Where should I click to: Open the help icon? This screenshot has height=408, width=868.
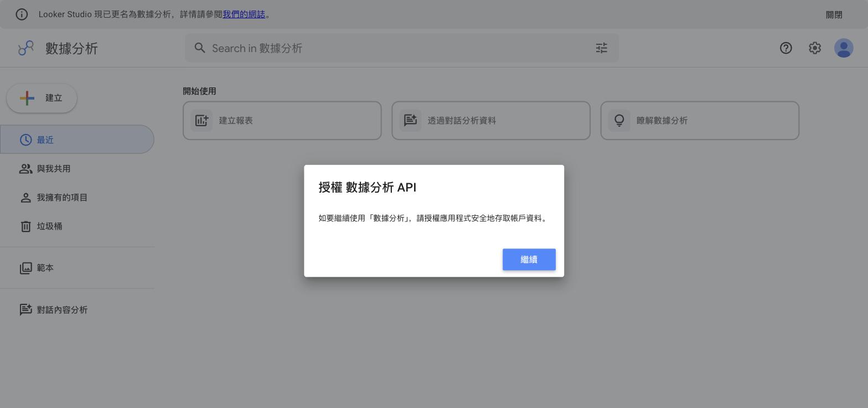(786, 48)
